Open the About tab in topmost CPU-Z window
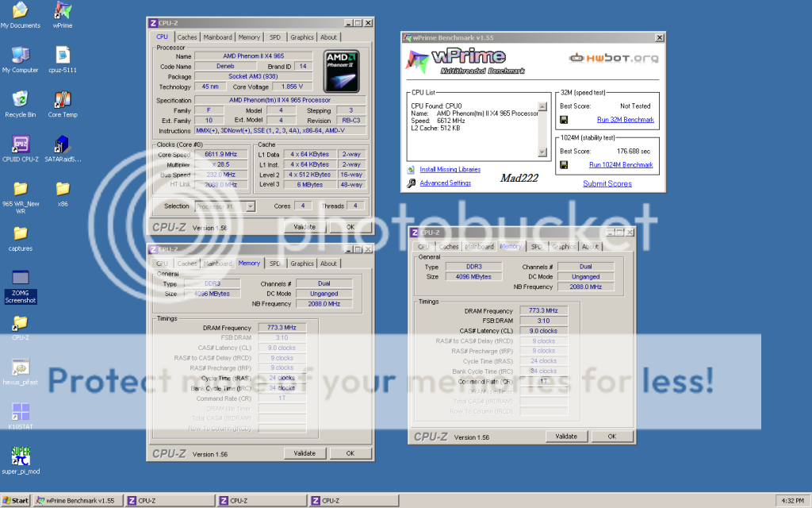Viewport: 812px width, 508px height. pyautogui.click(x=328, y=37)
